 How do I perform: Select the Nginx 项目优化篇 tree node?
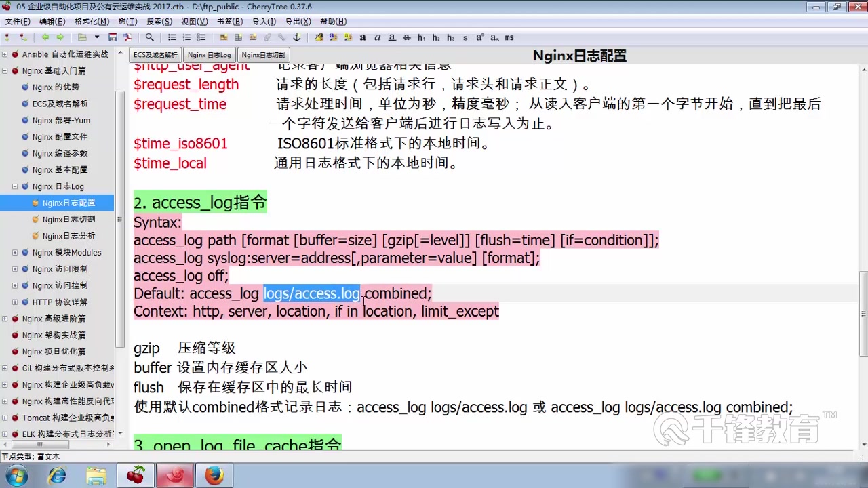(54, 352)
